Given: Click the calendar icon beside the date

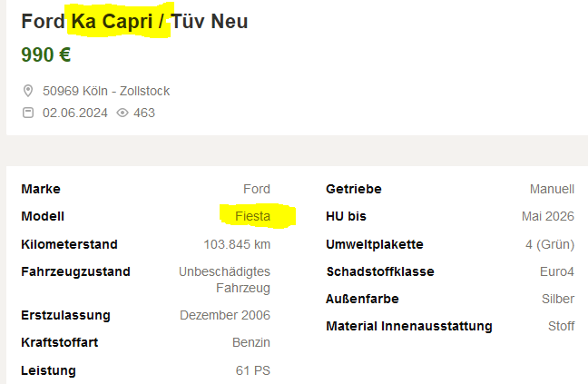Looking at the screenshot, I should 28,113.
